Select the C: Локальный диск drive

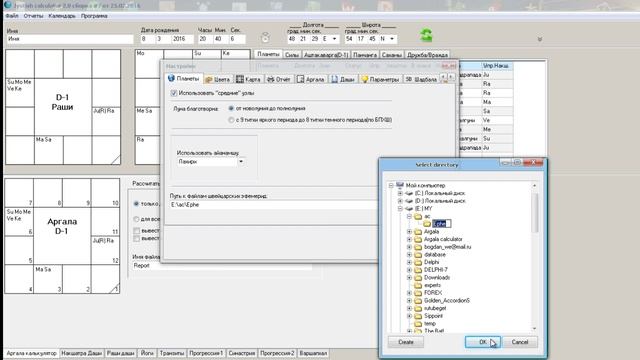(x=440, y=193)
